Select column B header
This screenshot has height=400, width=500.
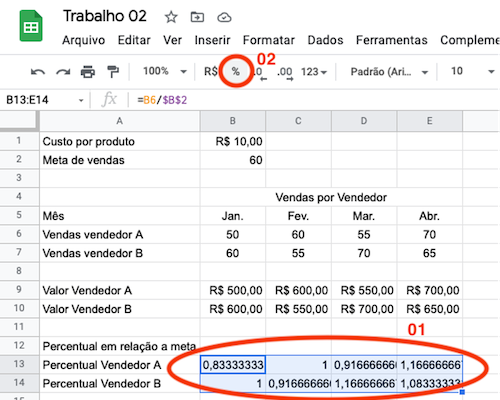[x=233, y=121]
